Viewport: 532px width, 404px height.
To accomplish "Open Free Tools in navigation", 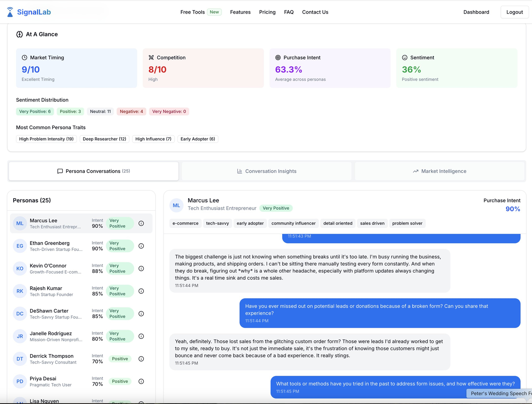I will [193, 12].
